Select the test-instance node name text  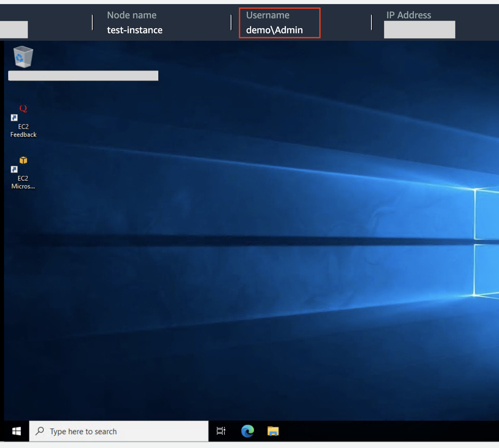(x=135, y=30)
